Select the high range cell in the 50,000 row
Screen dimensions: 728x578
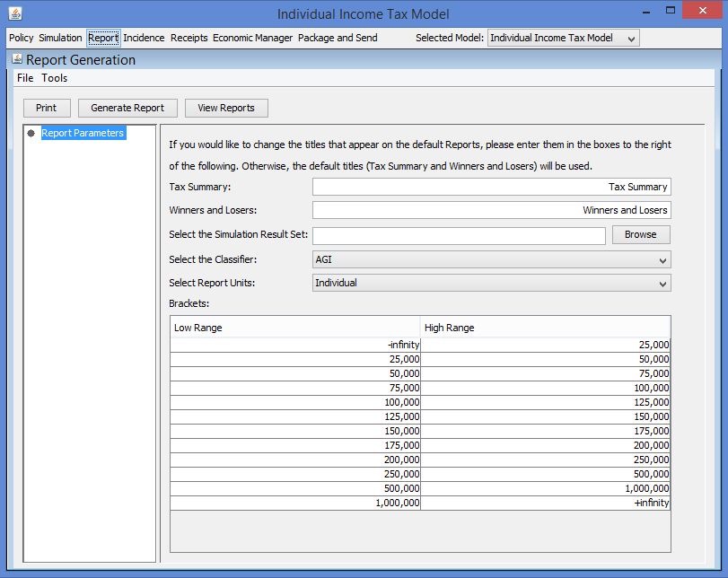pyautogui.click(x=545, y=373)
